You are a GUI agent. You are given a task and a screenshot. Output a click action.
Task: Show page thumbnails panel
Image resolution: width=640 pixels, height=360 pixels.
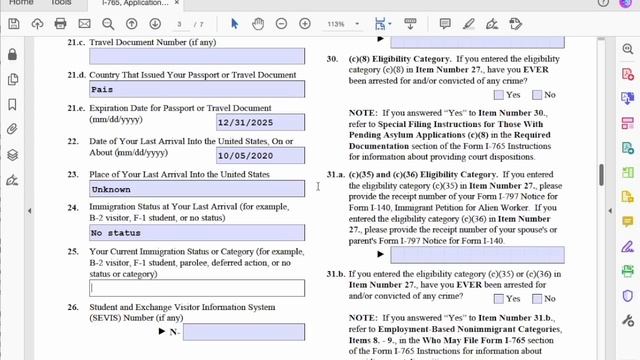point(13,79)
